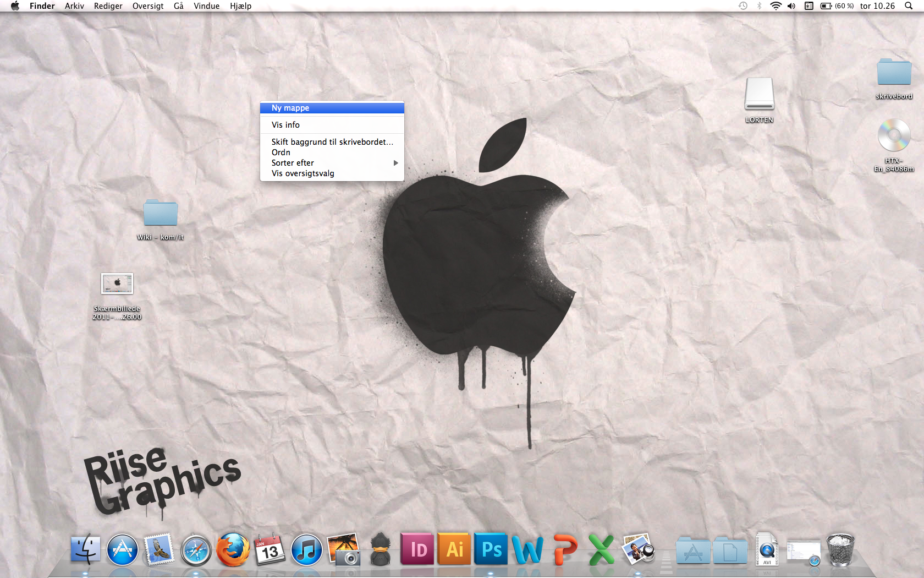Viewport: 924px width, 578px height.
Task: Open Microsoft Word from the Dock
Action: (x=527, y=549)
